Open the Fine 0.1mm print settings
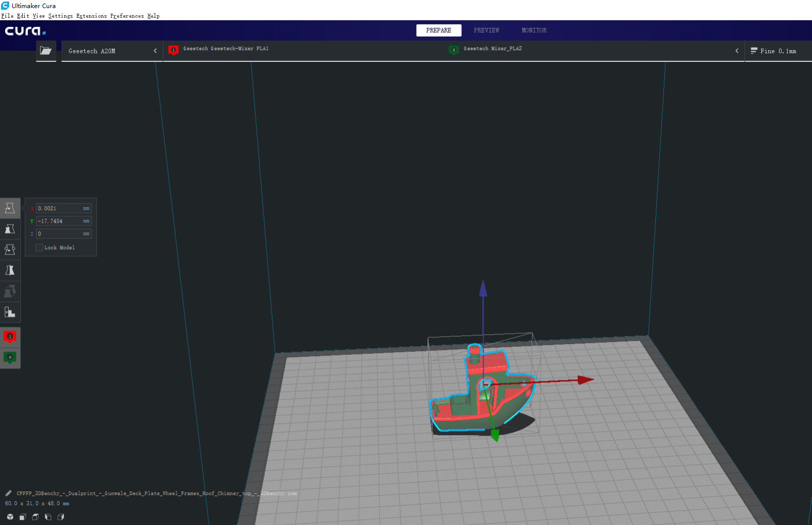This screenshot has height=525, width=812. pos(778,51)
